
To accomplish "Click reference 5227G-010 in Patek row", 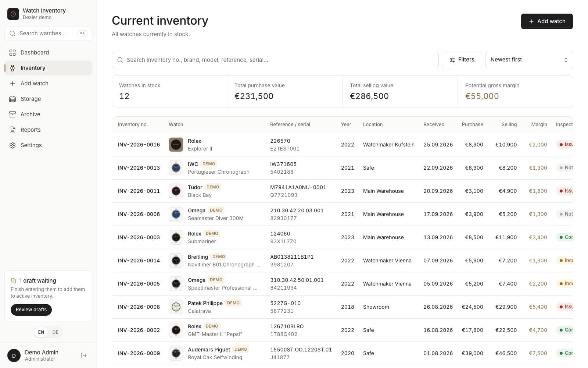I will tap(285, 303).
